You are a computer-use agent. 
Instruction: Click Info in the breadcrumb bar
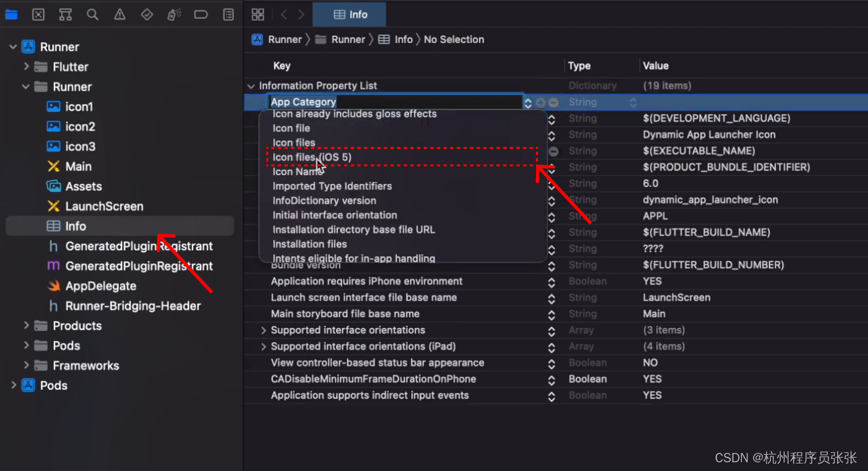395,40
